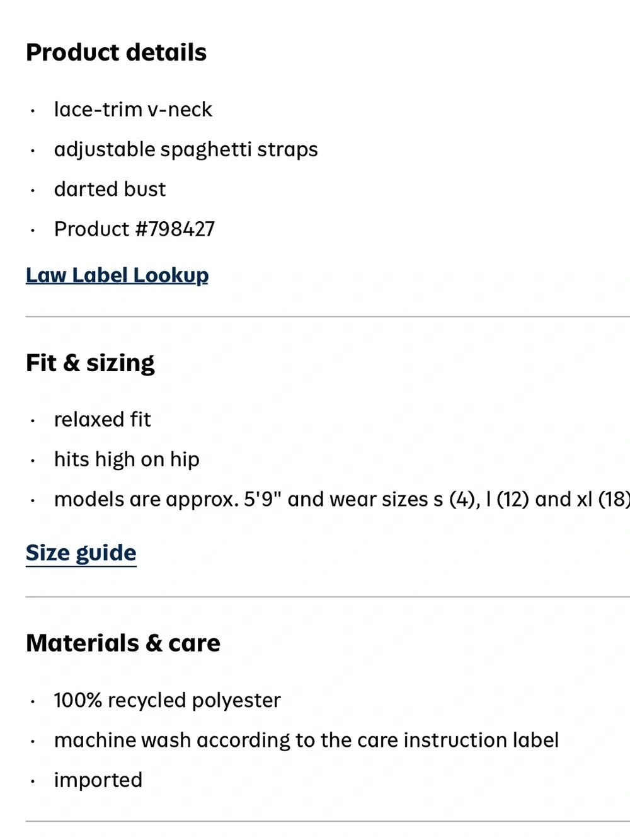Click the imported item text
Image resolution: width=630 pixels, height=840 pixels.
[x=98, y=781]
